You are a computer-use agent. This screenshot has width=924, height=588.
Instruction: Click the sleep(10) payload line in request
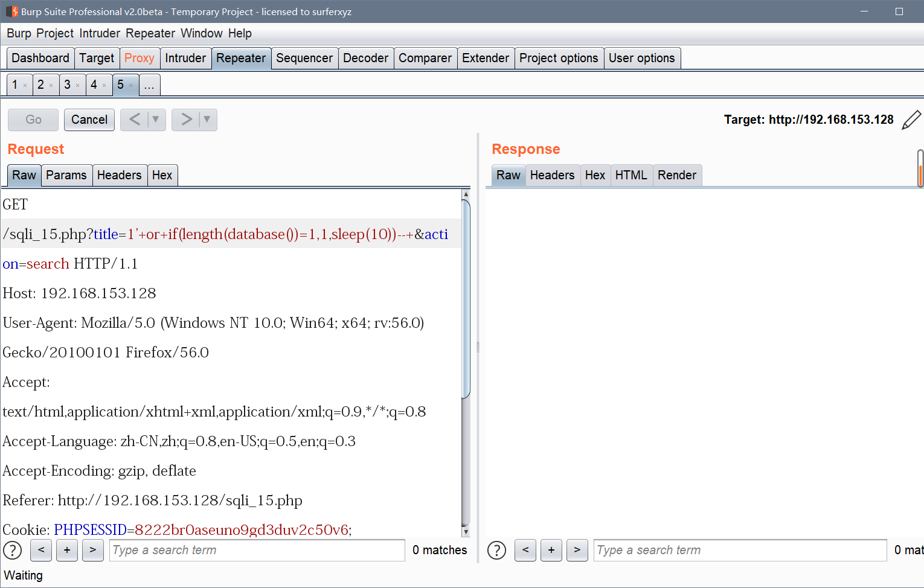pyautogui.click(x=231, y=234)
